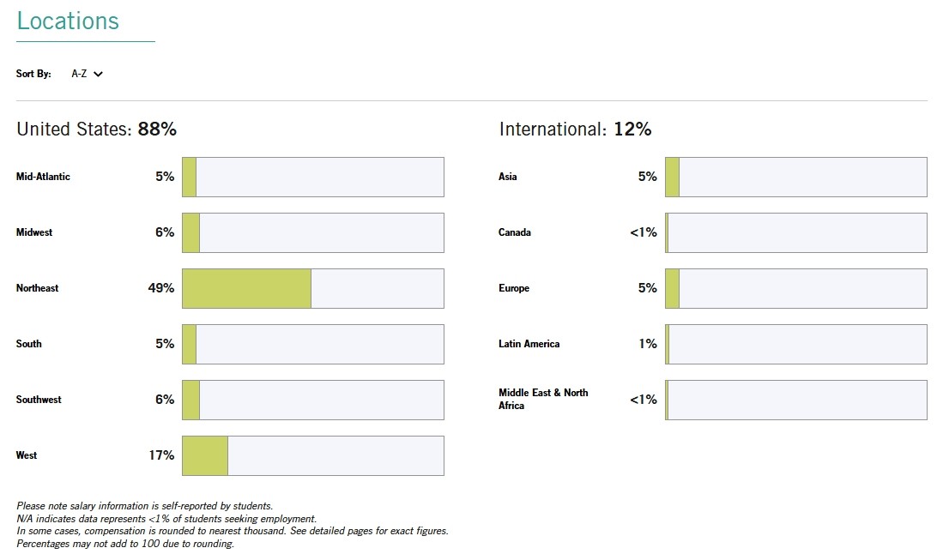Click the Middle East & North Africa bar
943x560 pixels.
pyautogui.click(x=795, y=400)
